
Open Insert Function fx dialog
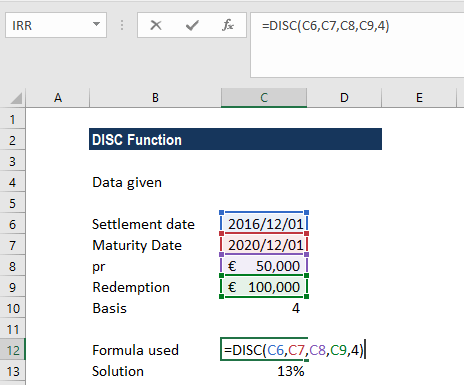click(228, 25)
